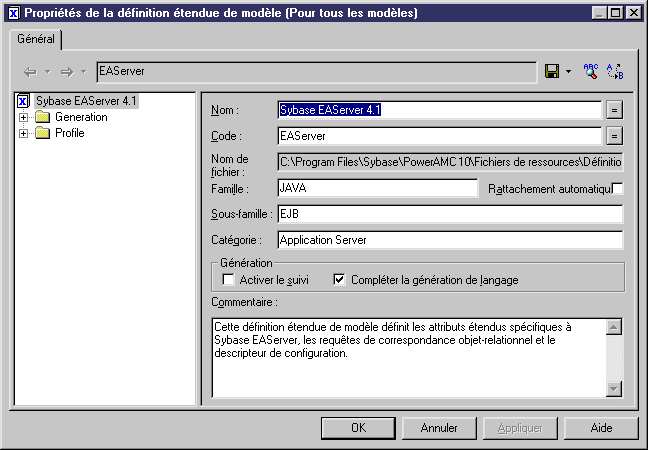Click inside the Commentaire text area
The height and width of the screenshot is (450, 648).
tap(409, 358)
